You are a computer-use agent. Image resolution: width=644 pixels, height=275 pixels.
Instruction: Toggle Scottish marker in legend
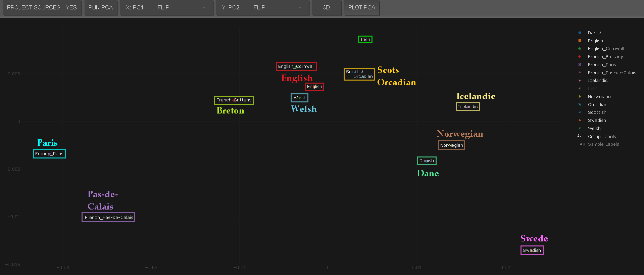[x=580, y=112]
